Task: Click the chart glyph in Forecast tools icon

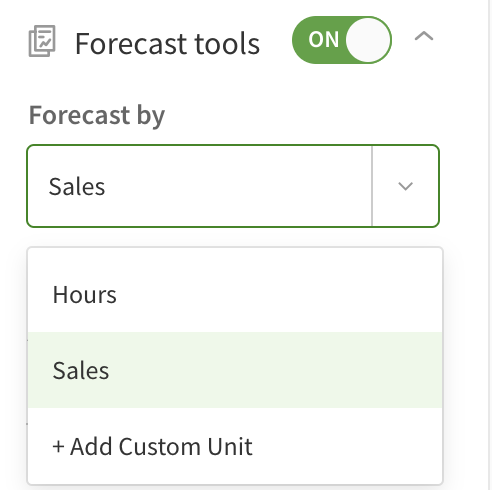Action: click(x=45, y=42)
